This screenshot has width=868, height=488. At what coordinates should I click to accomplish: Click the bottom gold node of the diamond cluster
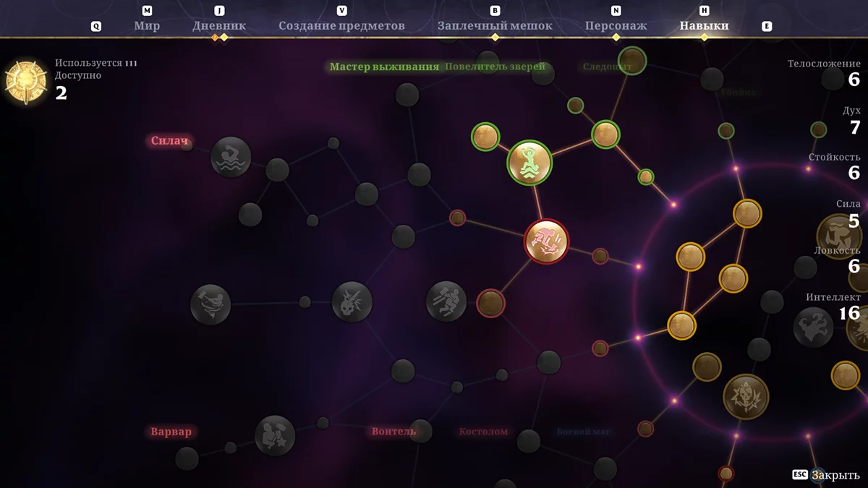[x=681, y=325]
